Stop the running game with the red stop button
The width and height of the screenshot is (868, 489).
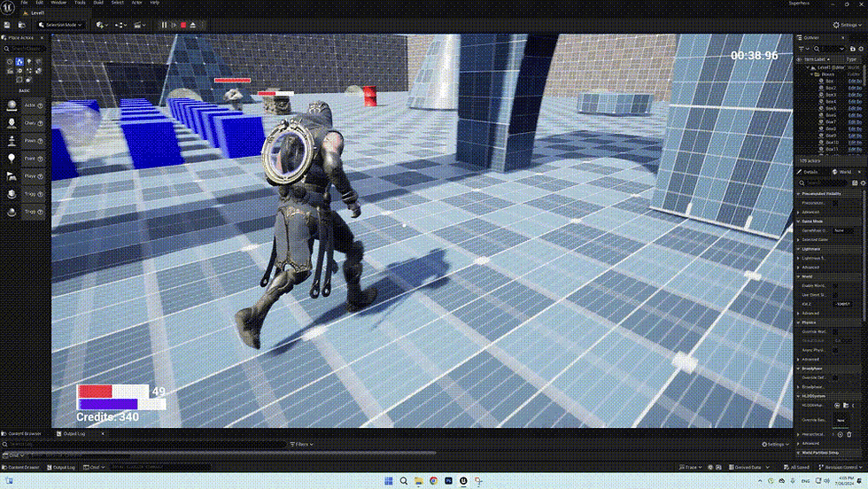[183, 25]
